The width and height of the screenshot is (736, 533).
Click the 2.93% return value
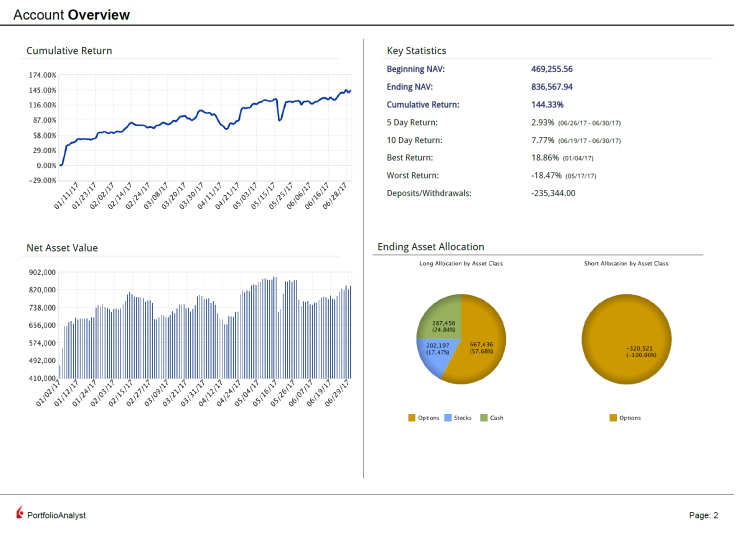click(543, 122)
